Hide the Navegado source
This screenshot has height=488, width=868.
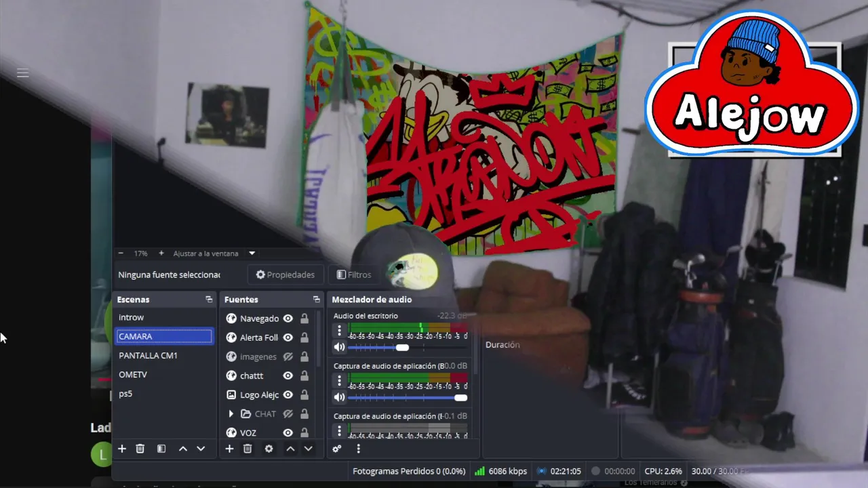click(288, 319)
